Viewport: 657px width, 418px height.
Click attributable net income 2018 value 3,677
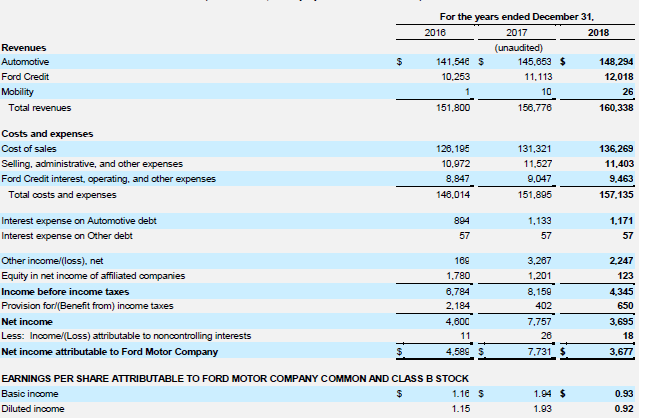click(621, 352)
